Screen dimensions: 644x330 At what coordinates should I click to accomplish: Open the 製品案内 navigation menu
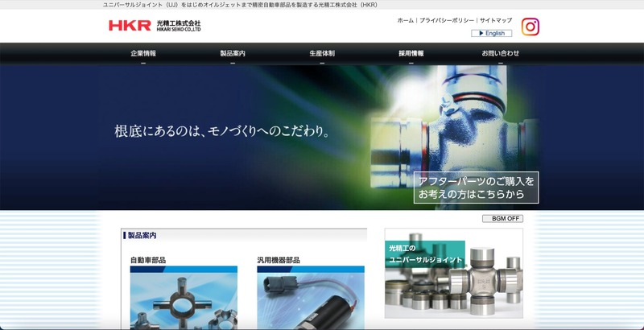tap(233, 53)
